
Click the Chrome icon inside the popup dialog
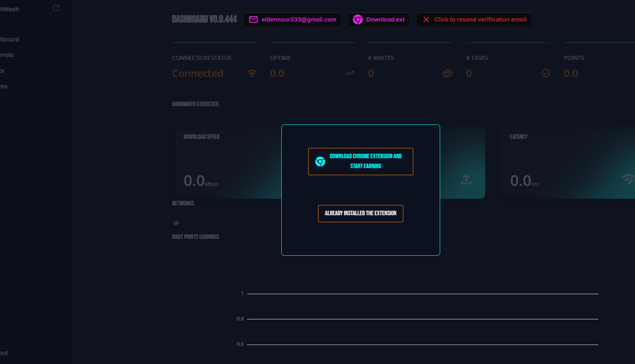pyautogui.click(x=320, y=162)
